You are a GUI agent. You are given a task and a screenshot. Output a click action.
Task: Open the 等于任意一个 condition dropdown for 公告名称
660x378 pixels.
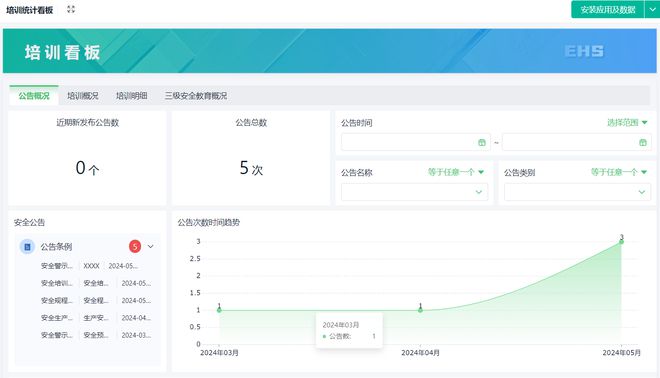[456, 172]
